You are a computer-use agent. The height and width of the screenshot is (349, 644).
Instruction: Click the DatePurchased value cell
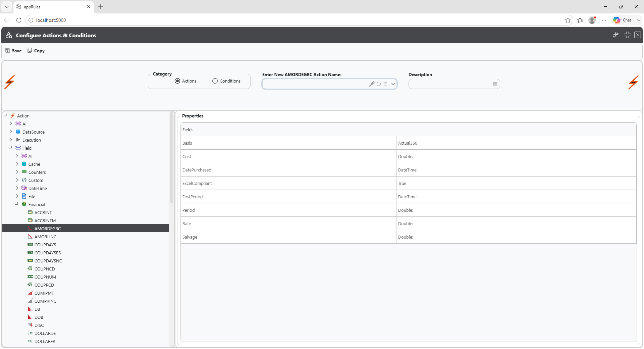click(516, 170)
